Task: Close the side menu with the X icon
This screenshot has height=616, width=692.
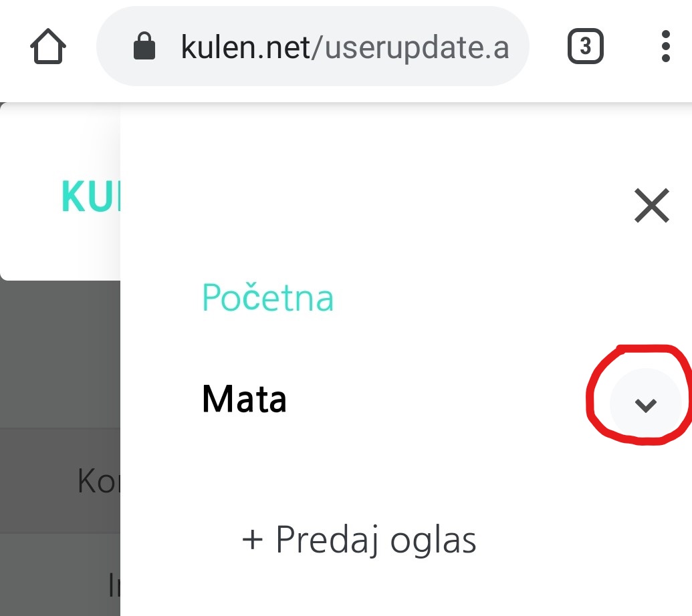Action: pyautogui.click(x=651, y=205)
